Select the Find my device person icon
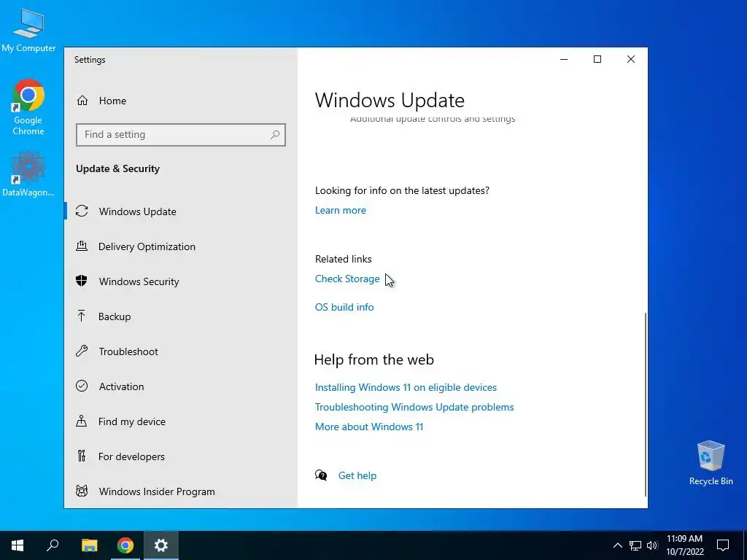747x560 pixels. tap(82, 421)
